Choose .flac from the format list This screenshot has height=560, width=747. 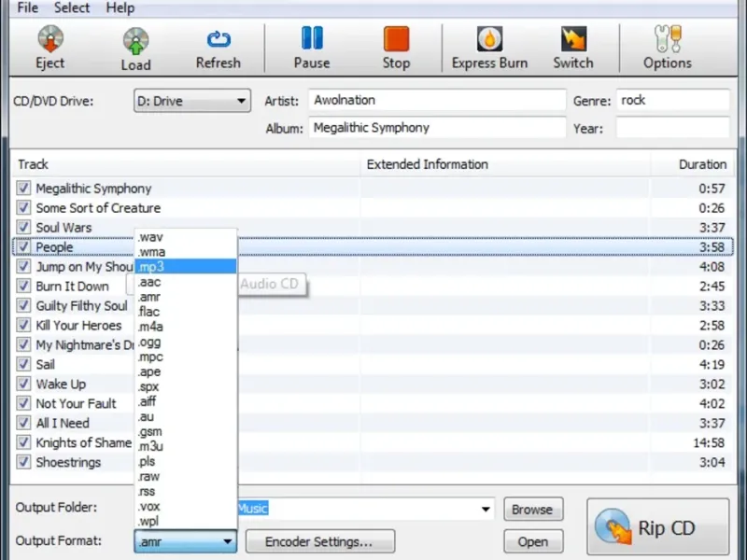pos(186,312)
